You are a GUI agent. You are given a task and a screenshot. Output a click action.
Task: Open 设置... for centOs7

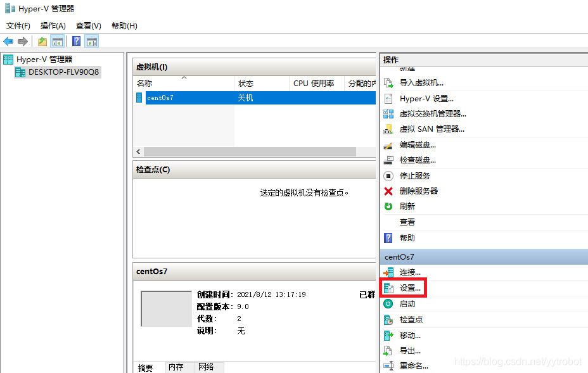410,288
